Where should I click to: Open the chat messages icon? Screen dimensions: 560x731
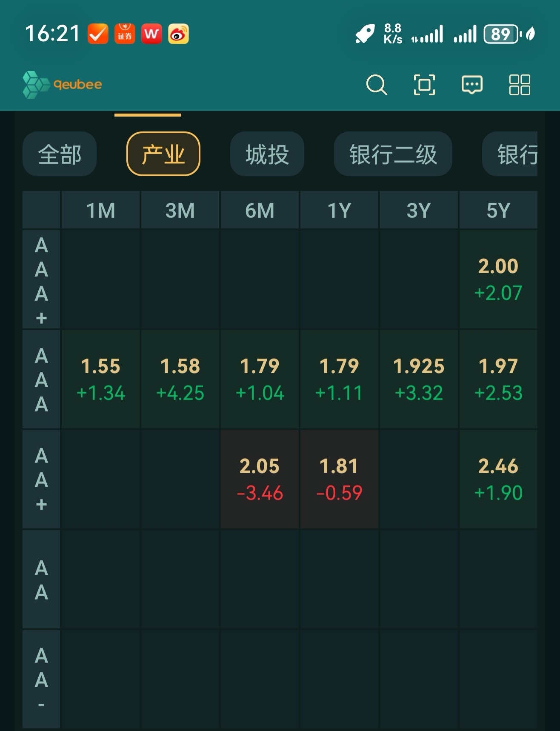pos(472,85)
